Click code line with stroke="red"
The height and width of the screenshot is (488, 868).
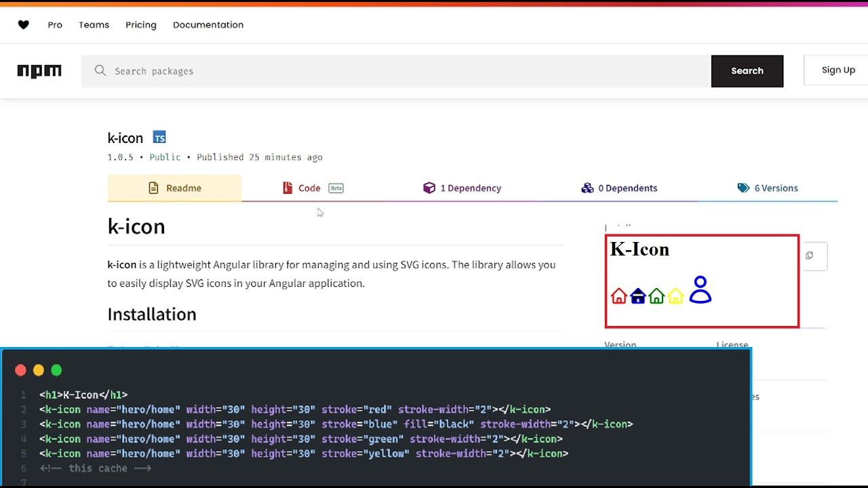(295, 409)
